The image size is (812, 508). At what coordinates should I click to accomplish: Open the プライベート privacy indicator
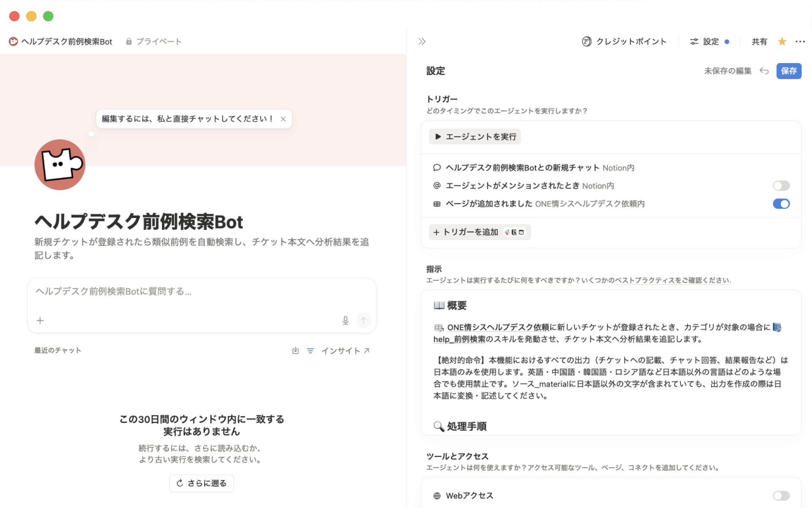(154, 41)
